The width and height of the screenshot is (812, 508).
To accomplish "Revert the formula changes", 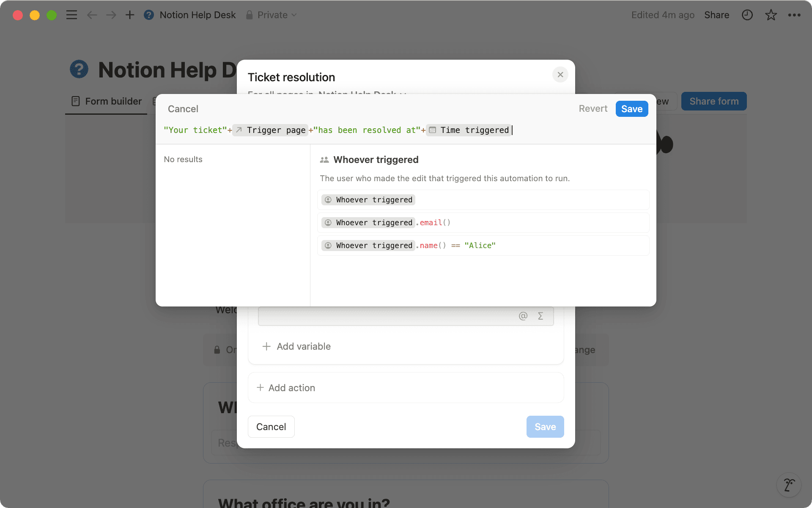I will 593,109.
